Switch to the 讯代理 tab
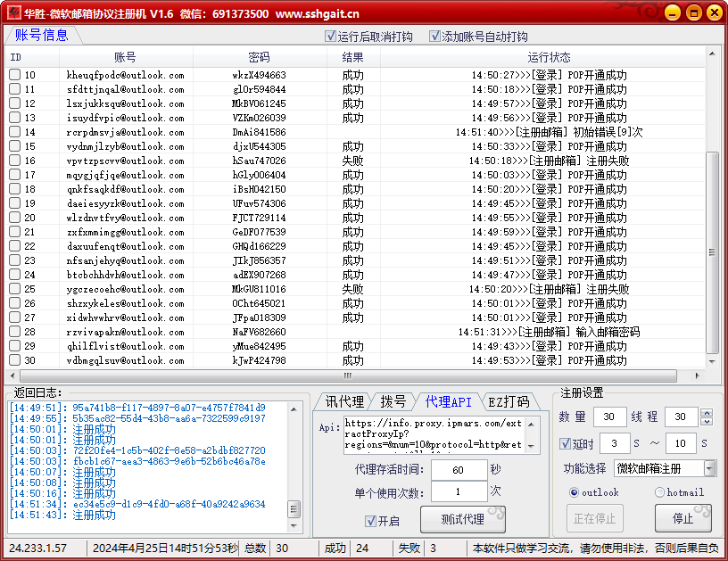This screenshot has height=561, width=728. click(x=343, y=401)
